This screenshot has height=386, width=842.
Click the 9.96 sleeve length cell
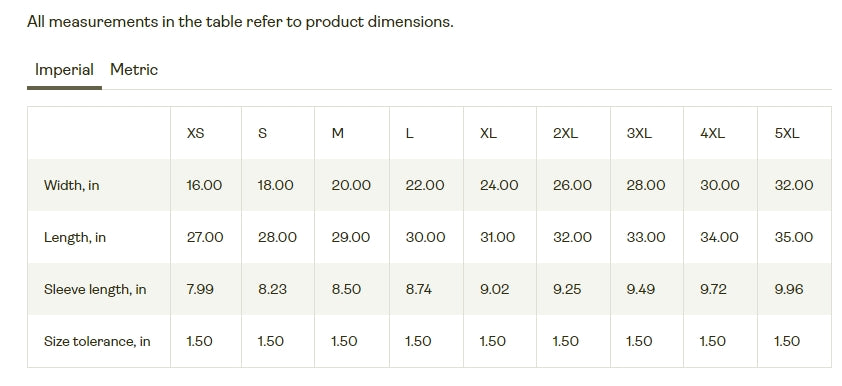coord(789,289)
